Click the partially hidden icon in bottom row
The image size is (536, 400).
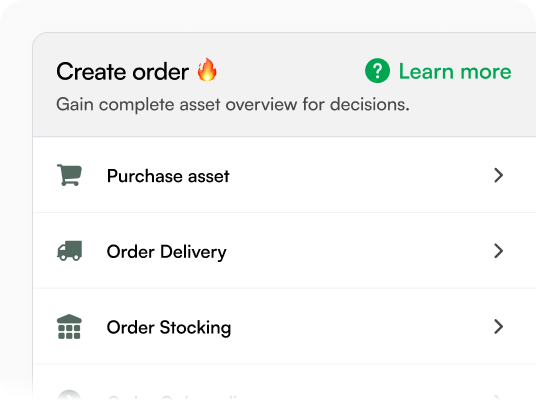pyautogui.click(x=69, y=395)
